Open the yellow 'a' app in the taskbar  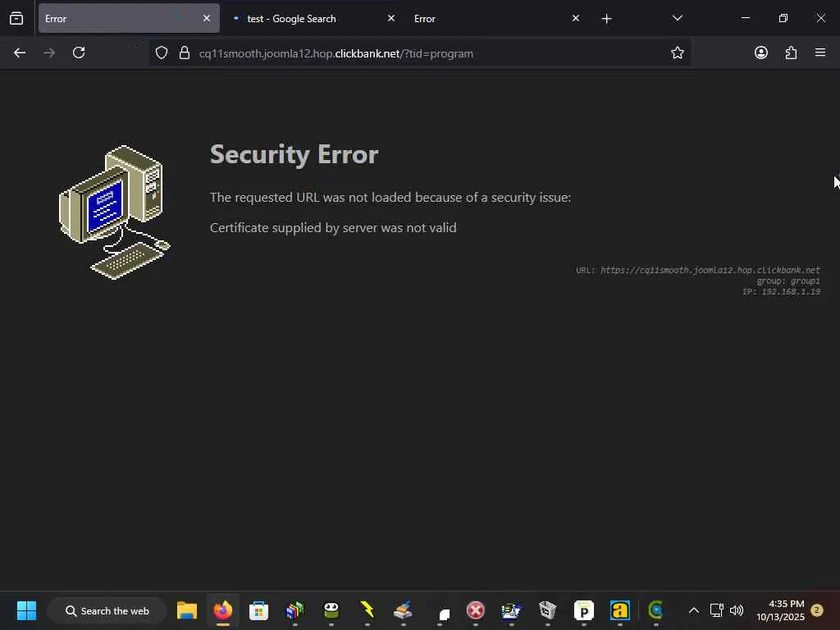tap(620, 610)
